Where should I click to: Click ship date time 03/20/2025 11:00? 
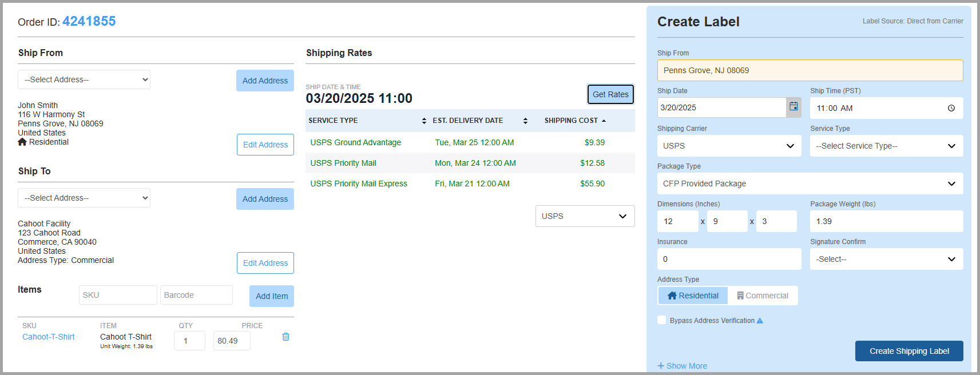click(x=359, y=98)
